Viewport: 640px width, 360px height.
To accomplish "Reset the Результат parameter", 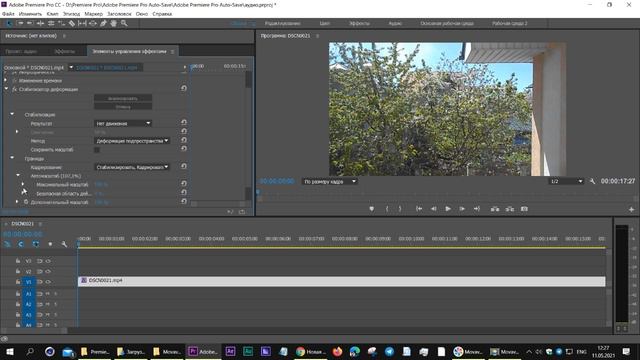I will [184, 122].
